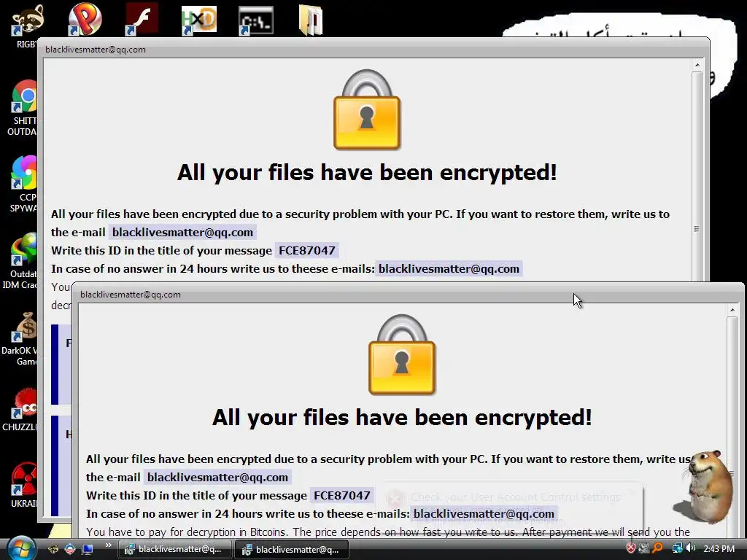Image resolution: width=747 pixels, height=560 pixels.
Task: Open the command prompt desktop shortcut
Action: pos(256,20)
